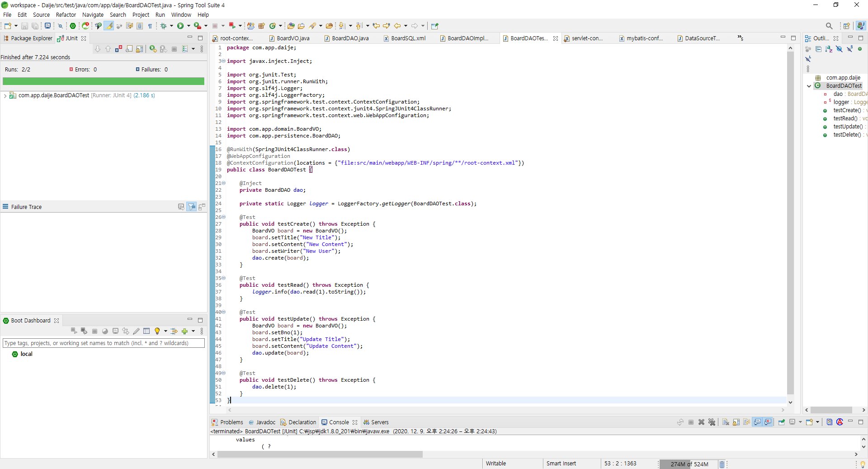868x469 pixels.
Task: Switch to Problems tab
Action: pyautogui.click(x=227, y=422)
